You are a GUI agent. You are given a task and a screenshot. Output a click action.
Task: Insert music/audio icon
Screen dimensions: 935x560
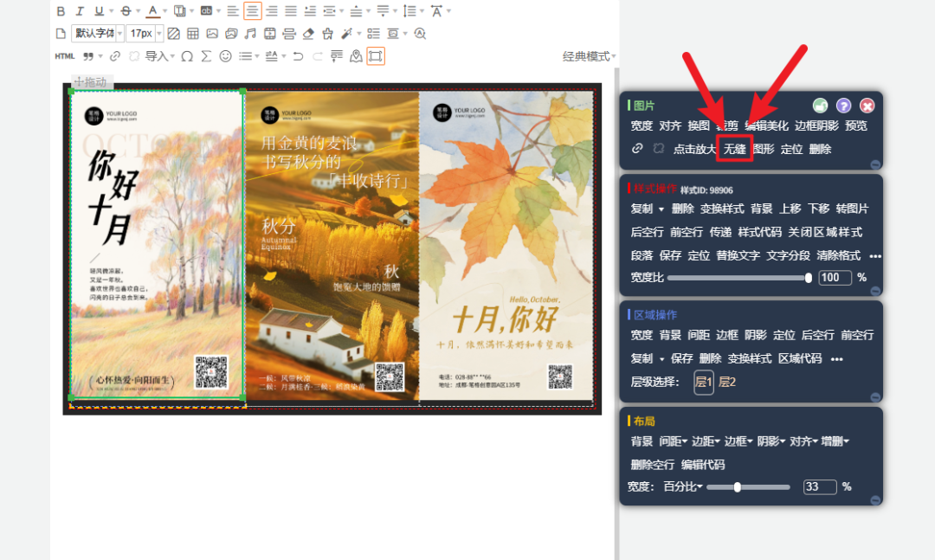250,34
